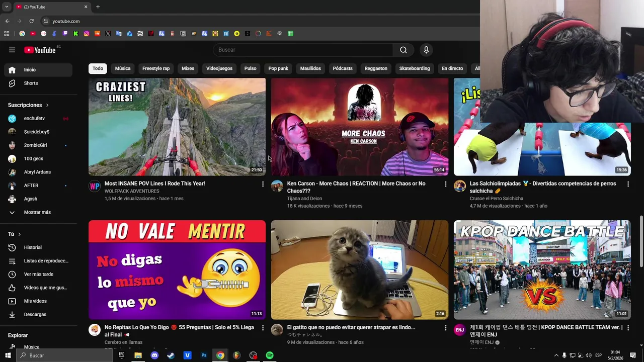Viewport: 644px width, 362px height.
Task: Click the YouTube logo
Action: 40,50
